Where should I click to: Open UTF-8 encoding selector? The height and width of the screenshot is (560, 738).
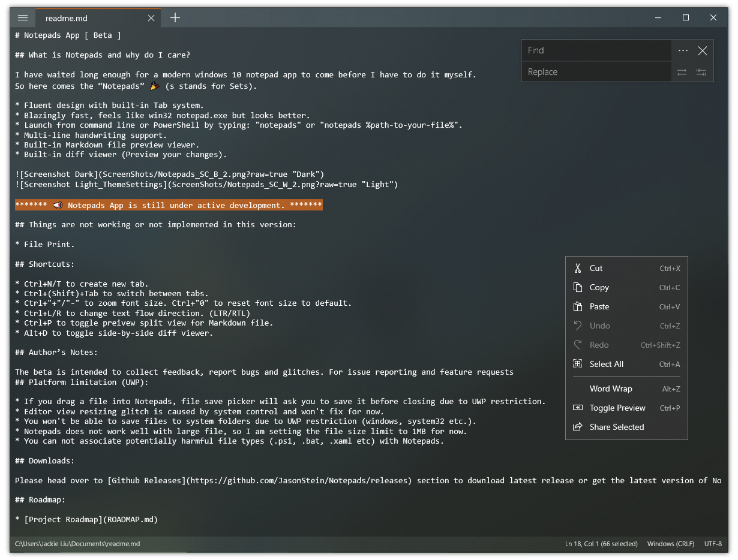point(713,544)
